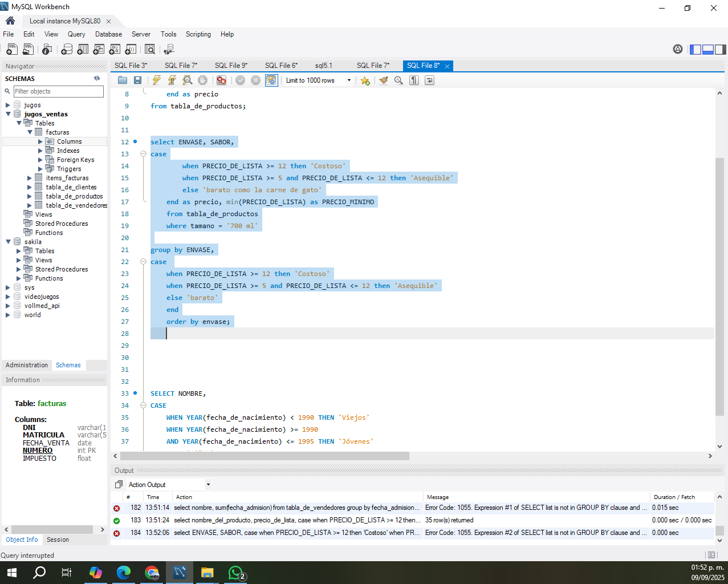
Task: Create new view icon
Action: (x=99, y=50)
